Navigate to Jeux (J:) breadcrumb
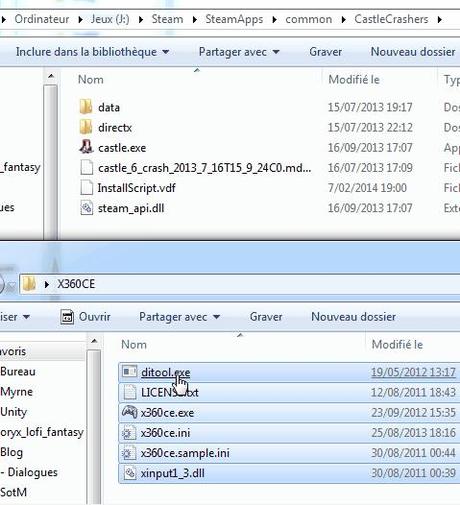The image size is (460, 505). (x=110, y=19)
